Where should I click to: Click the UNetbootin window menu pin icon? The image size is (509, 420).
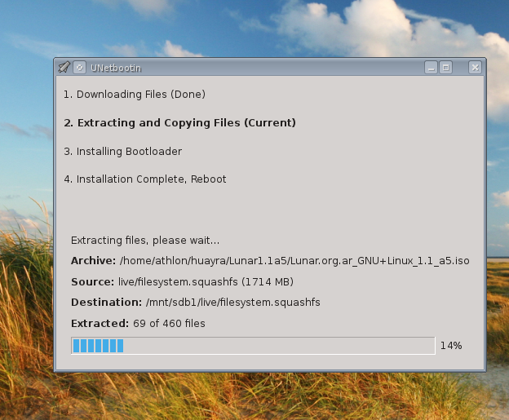pyautogui.click(x=64, y=67)
